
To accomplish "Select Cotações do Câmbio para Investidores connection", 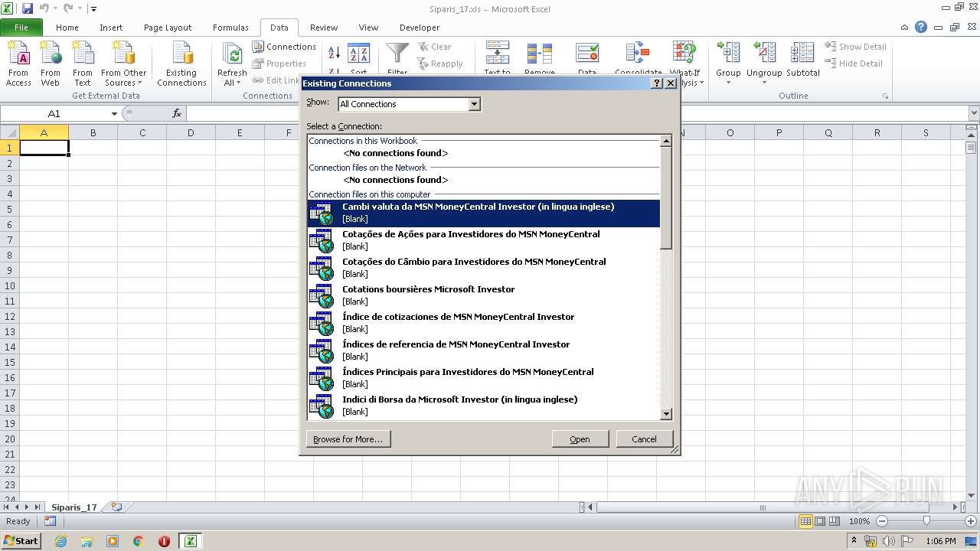I will 483,268.
